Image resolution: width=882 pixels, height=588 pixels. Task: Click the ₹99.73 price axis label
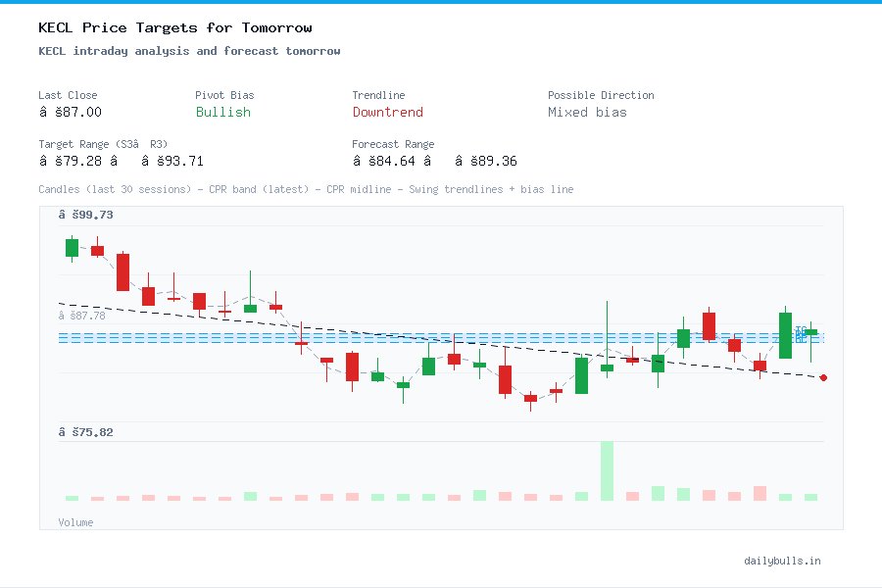(x=86, y=214)
